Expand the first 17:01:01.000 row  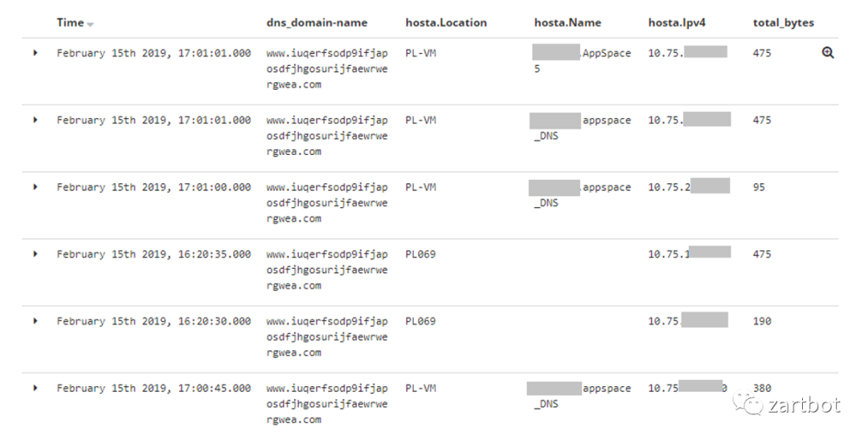35,53
